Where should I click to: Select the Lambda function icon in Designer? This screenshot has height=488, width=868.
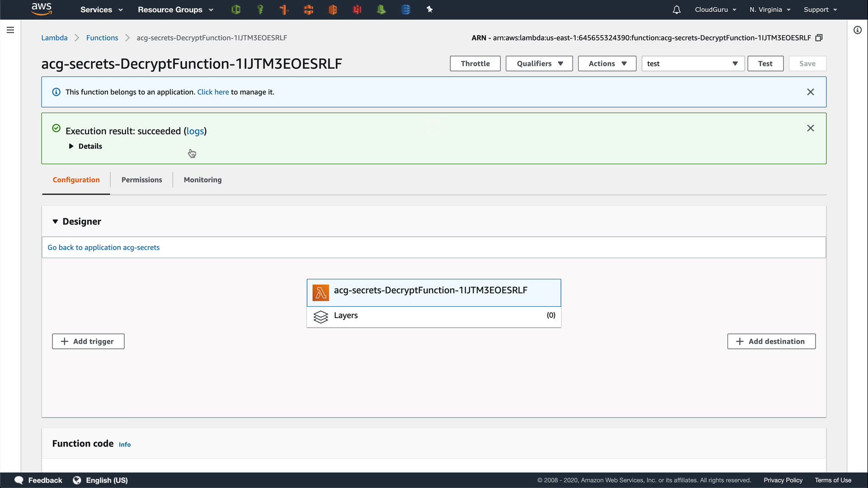click(x=321, y=293)
